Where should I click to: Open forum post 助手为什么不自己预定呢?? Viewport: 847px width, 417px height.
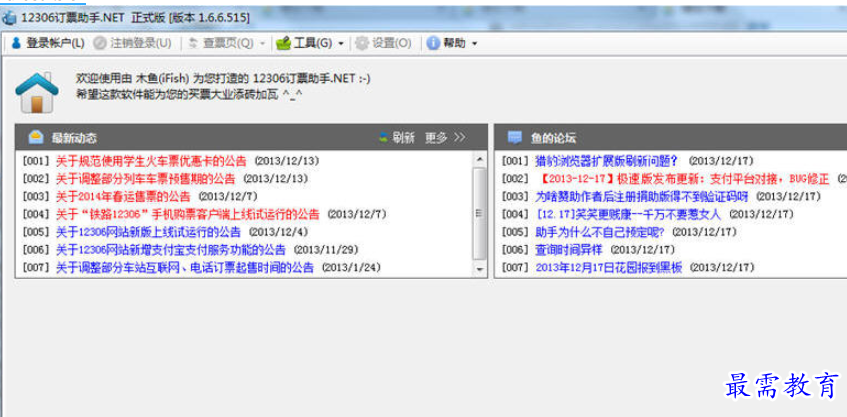pos(600,232)
